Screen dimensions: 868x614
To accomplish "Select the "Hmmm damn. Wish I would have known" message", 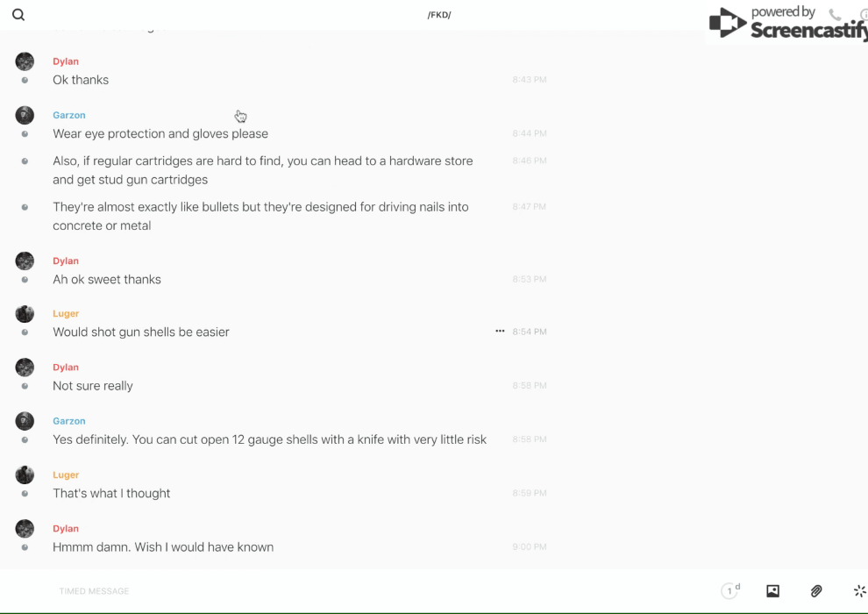I will (163, 547).
